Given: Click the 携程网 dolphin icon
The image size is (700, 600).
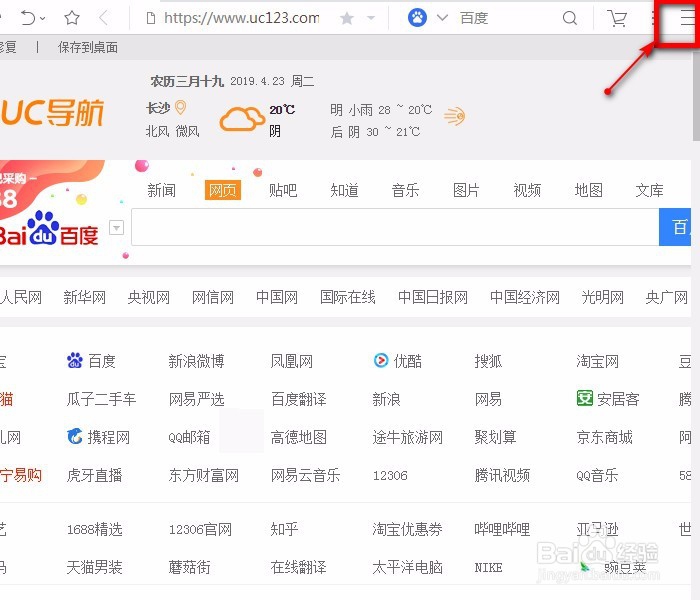Looking at the screenshot, I should pyautogui.click(x=75, y=436).
